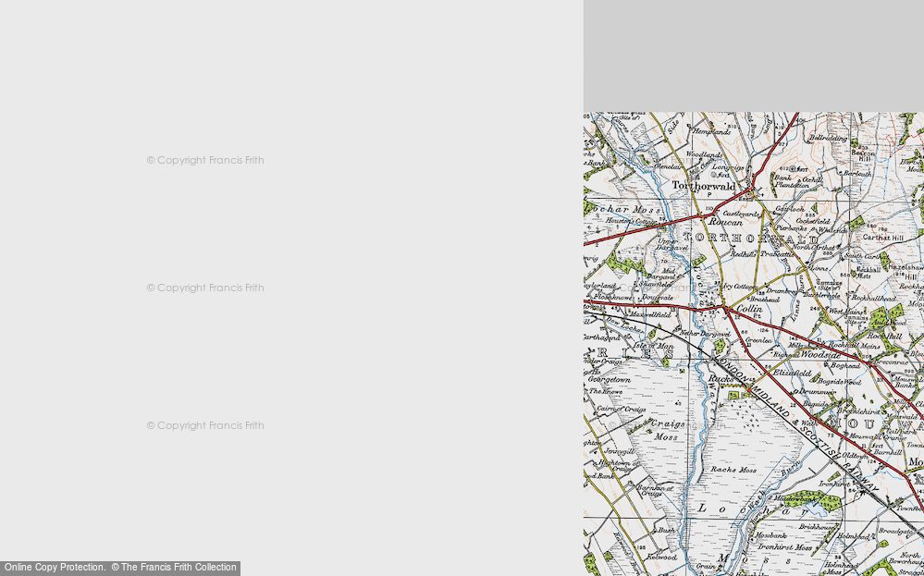Viewport: 924px width, 576px height.
Task: Pick the Mossbank place name
Action: point(770,536)
